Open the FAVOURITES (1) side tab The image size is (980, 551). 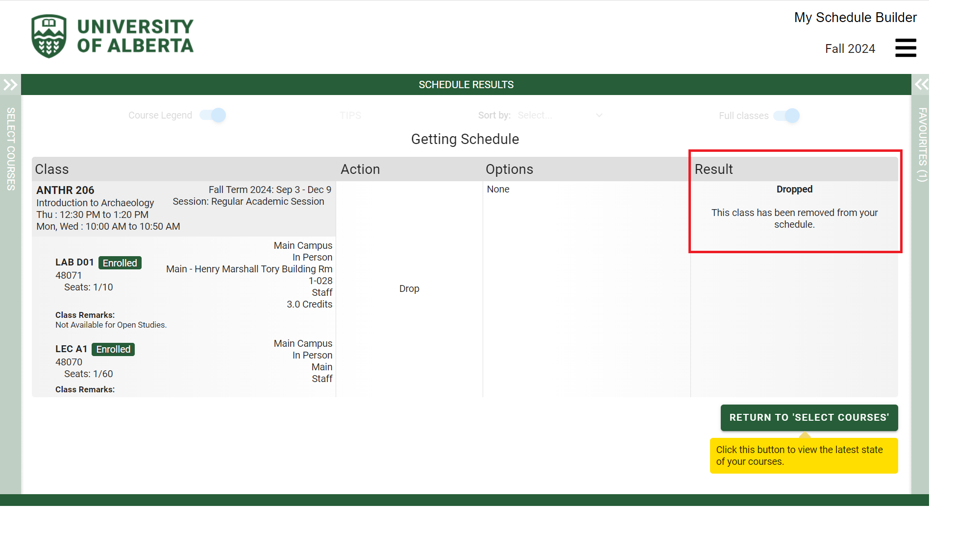922,144
